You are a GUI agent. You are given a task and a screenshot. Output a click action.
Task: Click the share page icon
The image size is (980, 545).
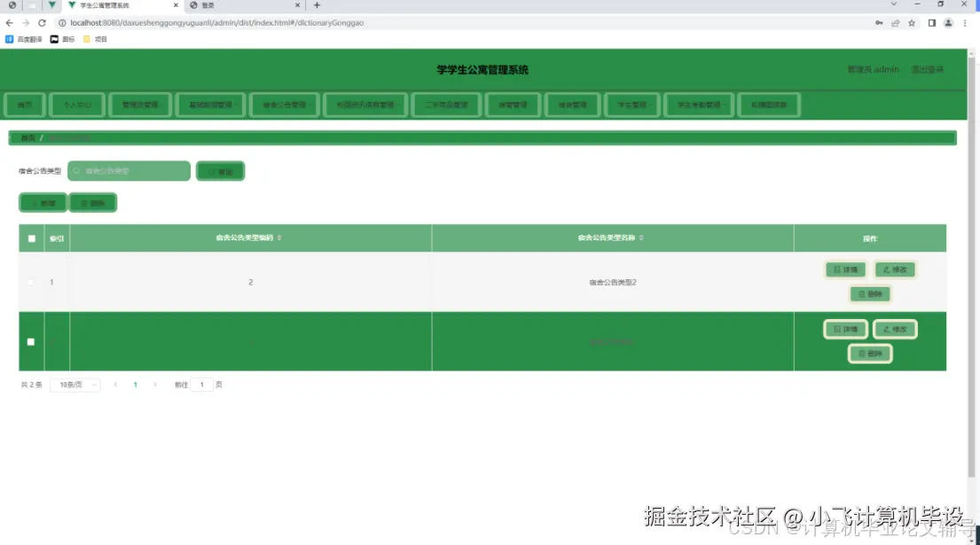click(x=895, y=23)
